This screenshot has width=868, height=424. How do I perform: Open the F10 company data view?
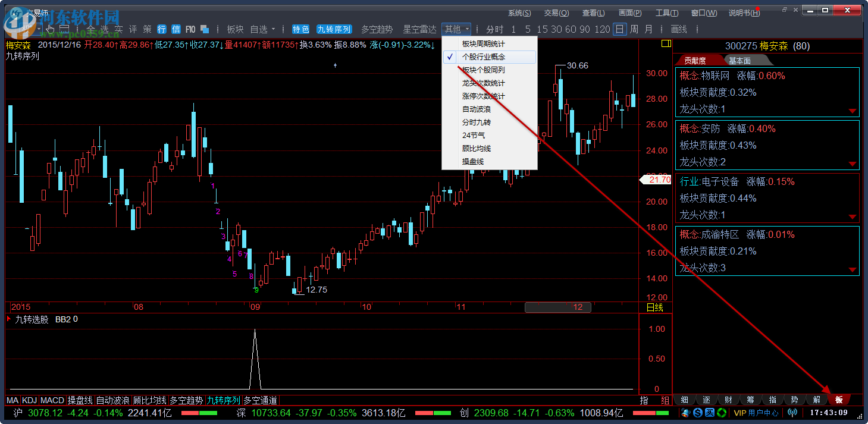190,29
